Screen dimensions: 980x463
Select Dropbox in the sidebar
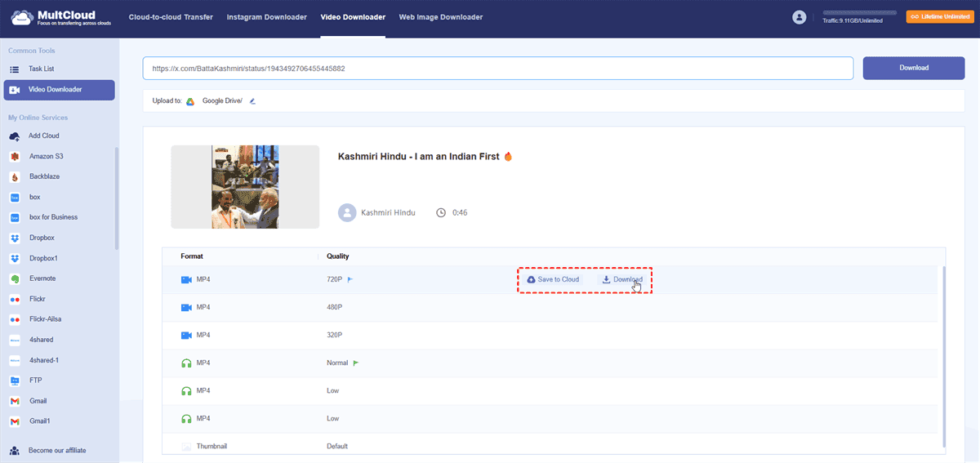tap(42, 238)
